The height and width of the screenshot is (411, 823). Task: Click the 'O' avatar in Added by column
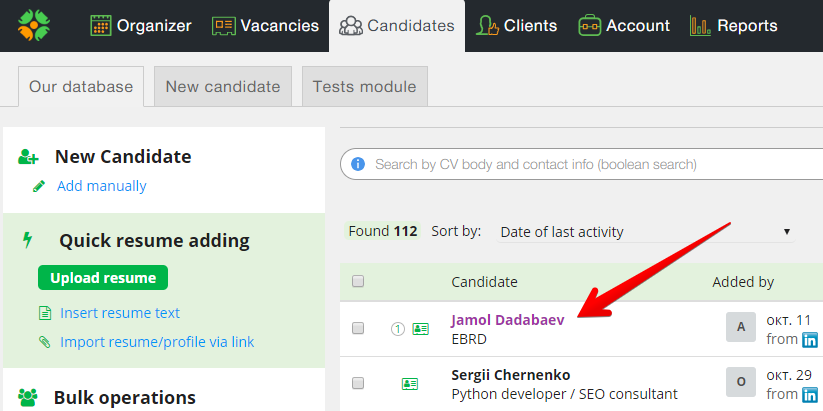click(x=741, y=382)
